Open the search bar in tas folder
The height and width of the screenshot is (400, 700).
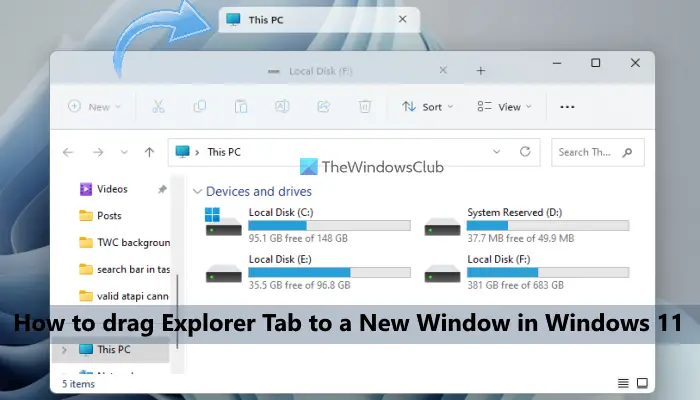click(x=124, y=269)
